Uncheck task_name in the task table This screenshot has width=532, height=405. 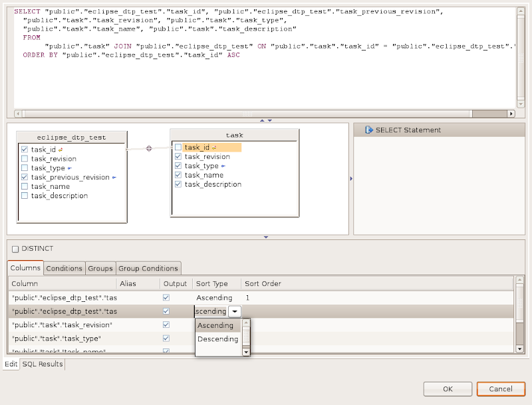tap(178, 175)
